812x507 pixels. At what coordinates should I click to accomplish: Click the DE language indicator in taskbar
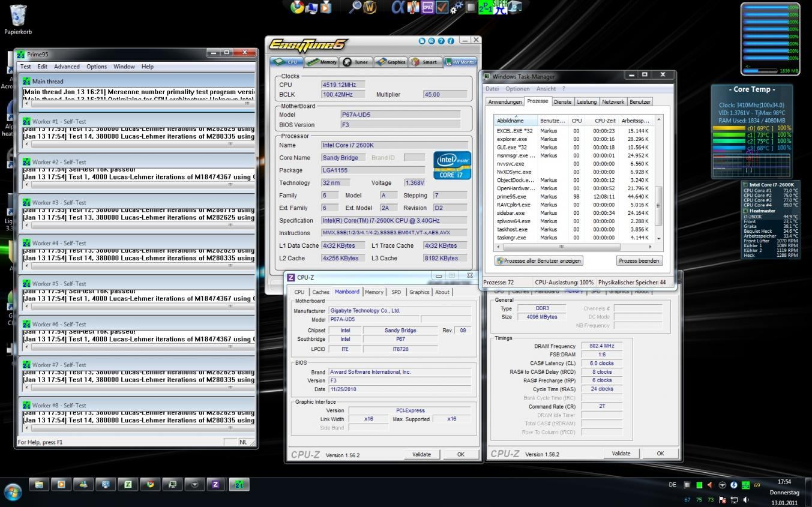pos(672,484)
